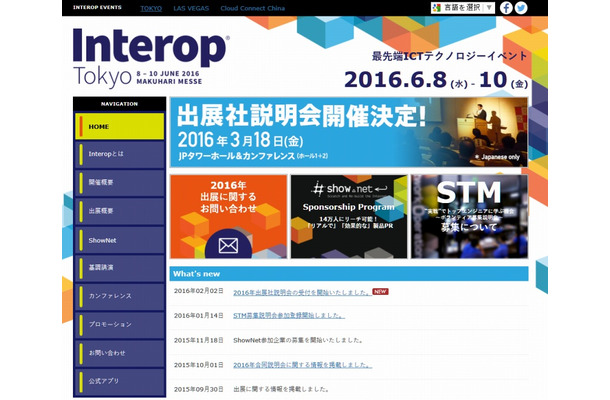Screen dimensions: 610x400
Task: Click the date 2015年11月18日
Action: coord(199,340)
